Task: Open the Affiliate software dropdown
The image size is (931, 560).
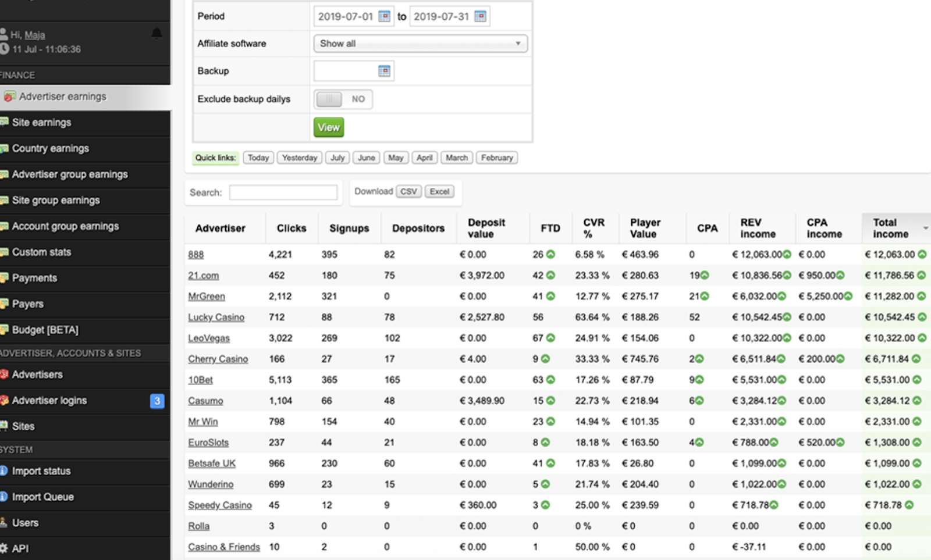Action: 420,44
